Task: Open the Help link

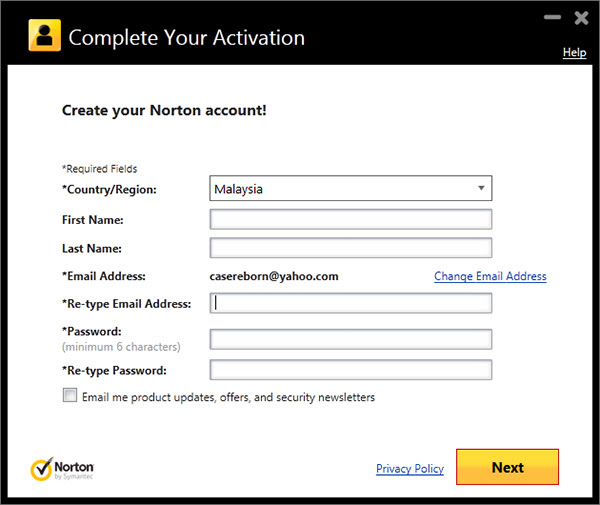Action: [x=574, y=52]
